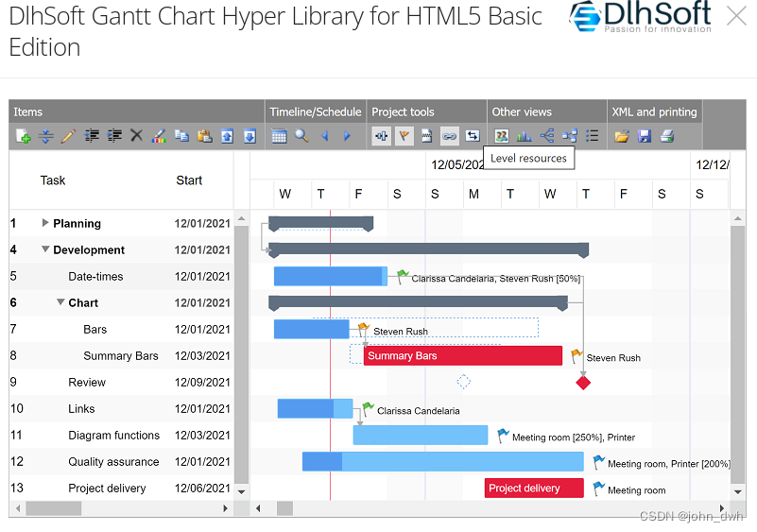
Task: Click the magnifier zoom icon
Action: (301, 136)
